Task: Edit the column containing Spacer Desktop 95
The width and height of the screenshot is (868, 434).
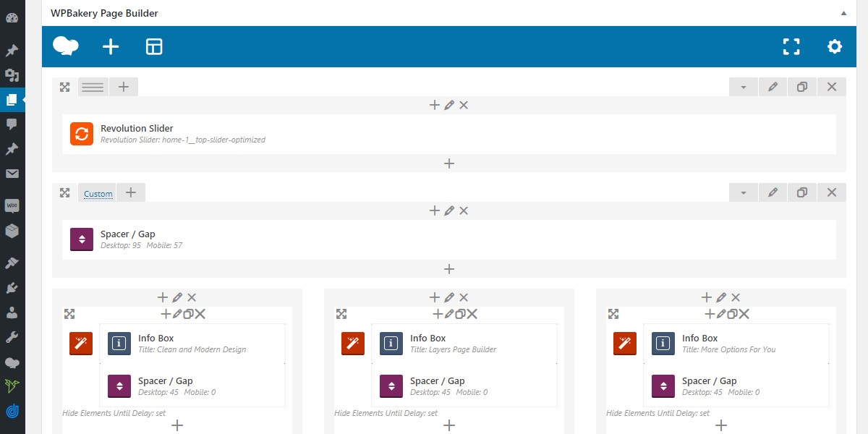Action: 449,210
